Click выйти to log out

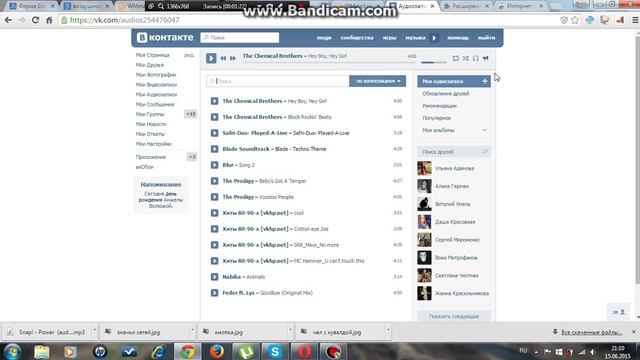[486, 38]
